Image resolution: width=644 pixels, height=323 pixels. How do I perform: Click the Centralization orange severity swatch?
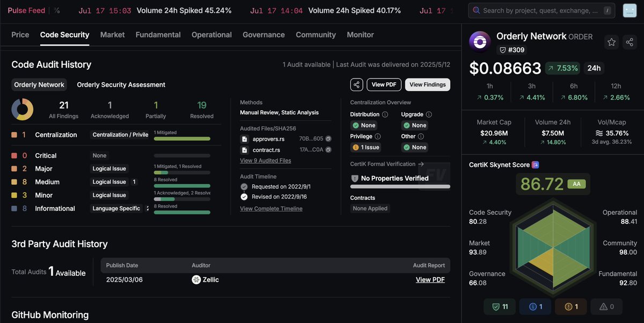[x=14, y=135]
